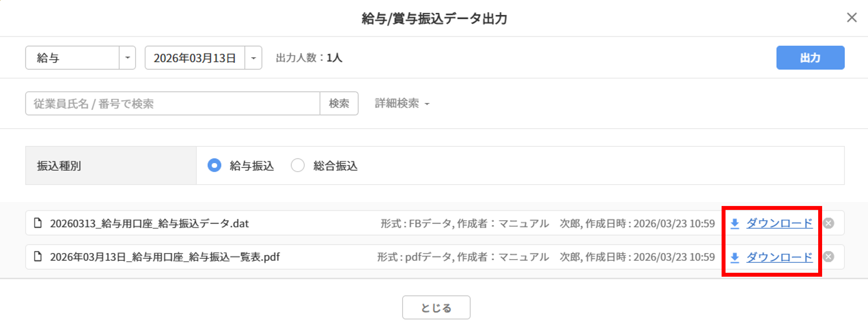The height and width of the screenshot is (333, 868).
Task: Click the download icon for the .pdf file
Action: pyautogui.click(x=735, y=257)
